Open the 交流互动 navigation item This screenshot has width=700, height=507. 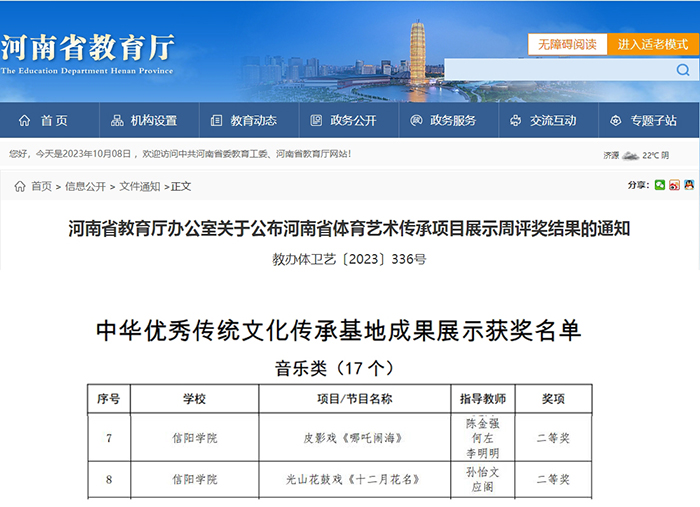click(543, 120)
